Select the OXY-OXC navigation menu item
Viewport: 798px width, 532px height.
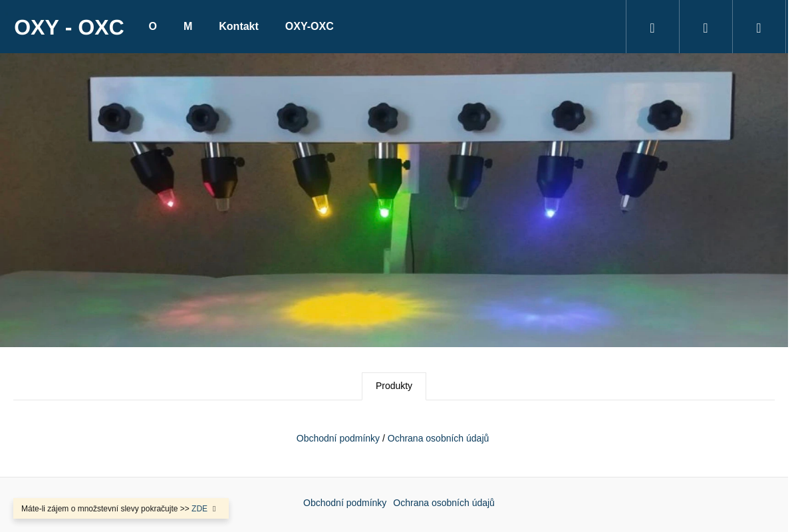(309, 27)
